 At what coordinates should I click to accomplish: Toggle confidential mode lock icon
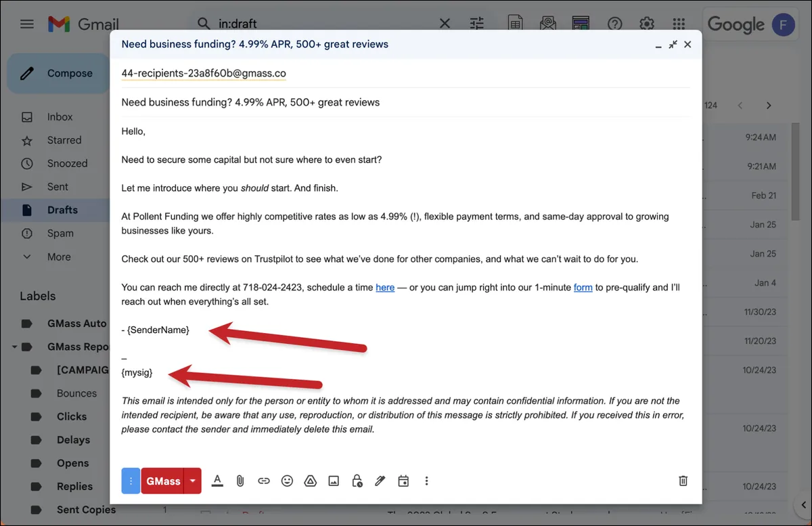tap(357, 481)
